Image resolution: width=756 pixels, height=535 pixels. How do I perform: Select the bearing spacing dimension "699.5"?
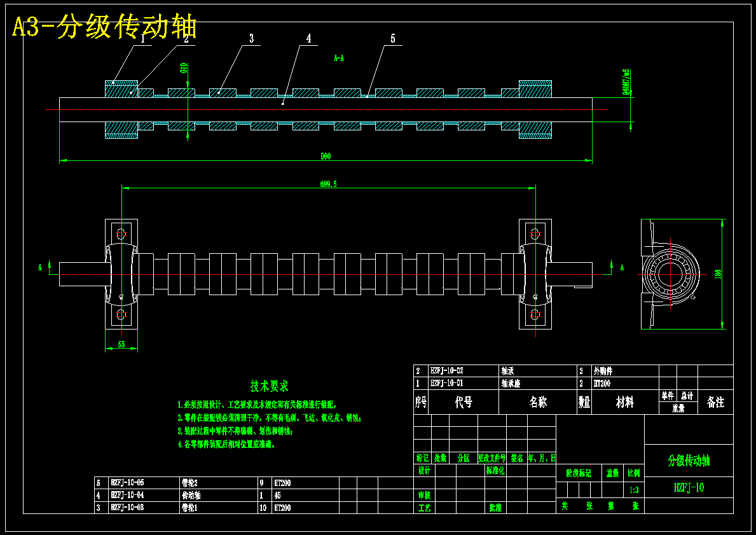click(x=328, y=184)
